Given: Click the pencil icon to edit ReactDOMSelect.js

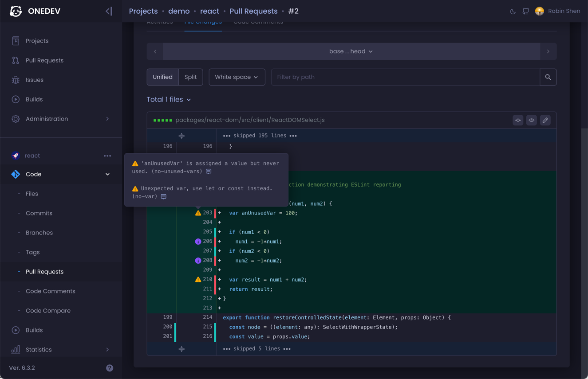Looking at the screenshot, I should [x=545, y=120].
